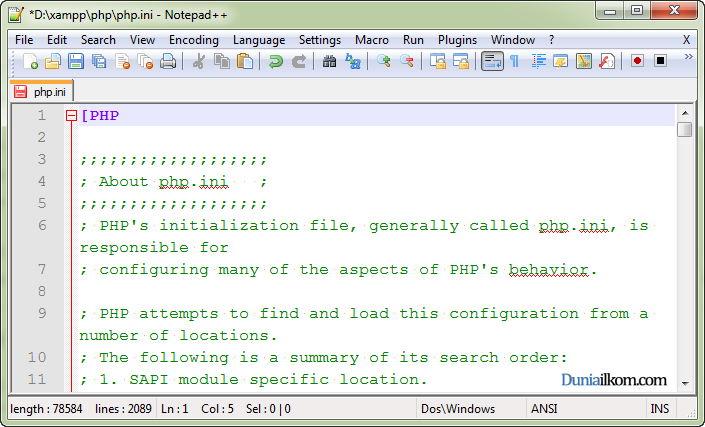Click the scrollbar down arrow
The width and height of the screenshot is (705, 427).
click(685, 383)
